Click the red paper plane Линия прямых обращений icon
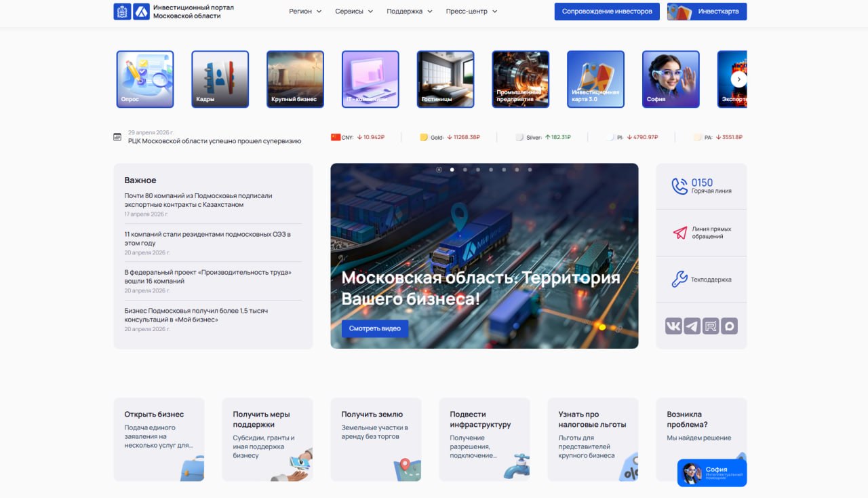This screenshot has height=498, width=868. tap(679, 233)
